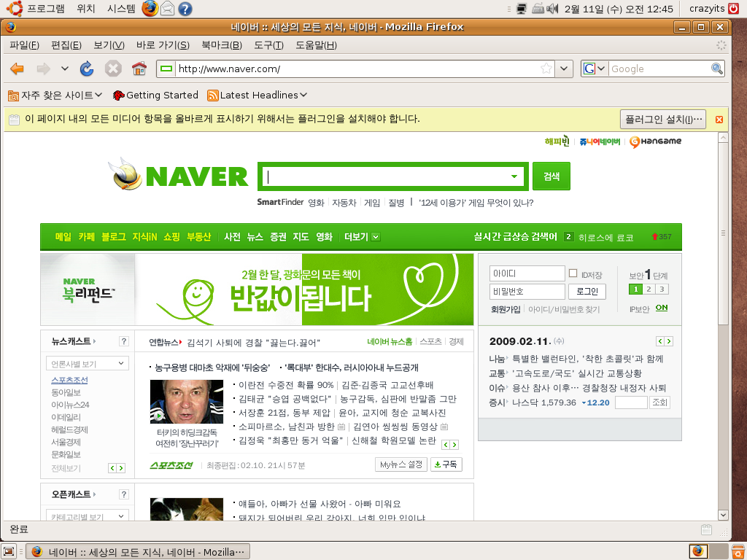This screenshot has height=560, width=747.
Task: Play the video on the news thumbnail
Action: coord(158,416)
